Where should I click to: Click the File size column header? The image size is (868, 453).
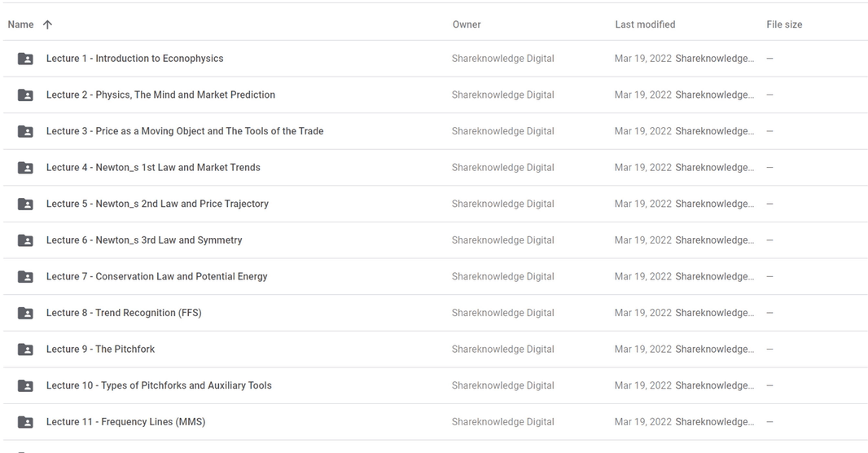[x=784, y=24]
